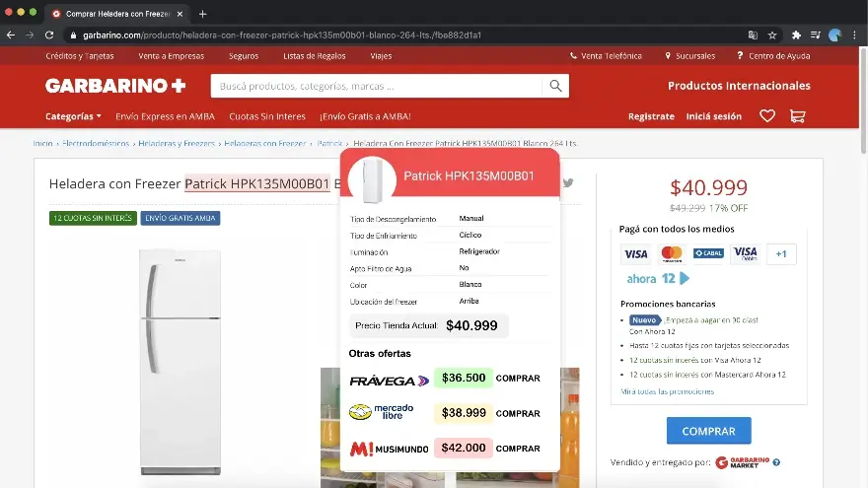Open the Chrome three-dot menu

[855, 35]
